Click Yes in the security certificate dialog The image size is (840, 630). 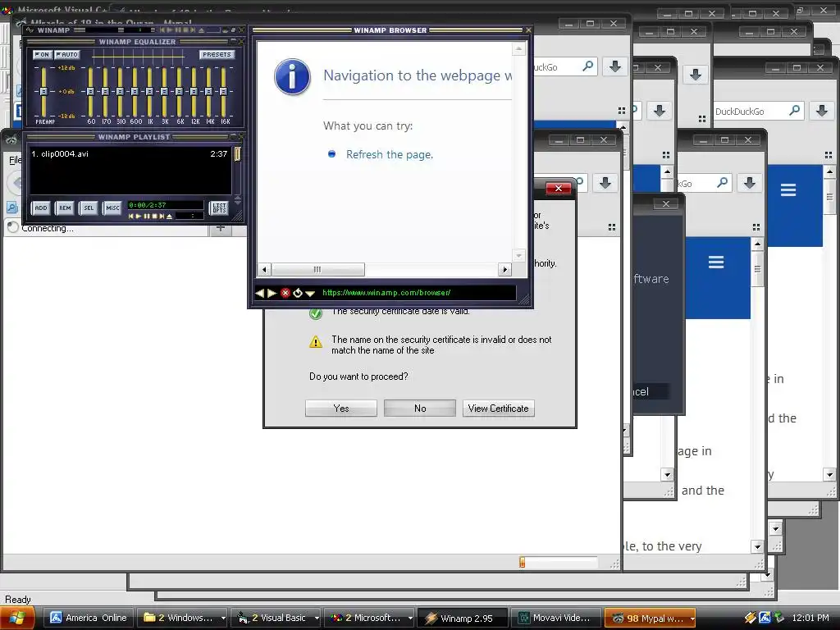(340, 409)
